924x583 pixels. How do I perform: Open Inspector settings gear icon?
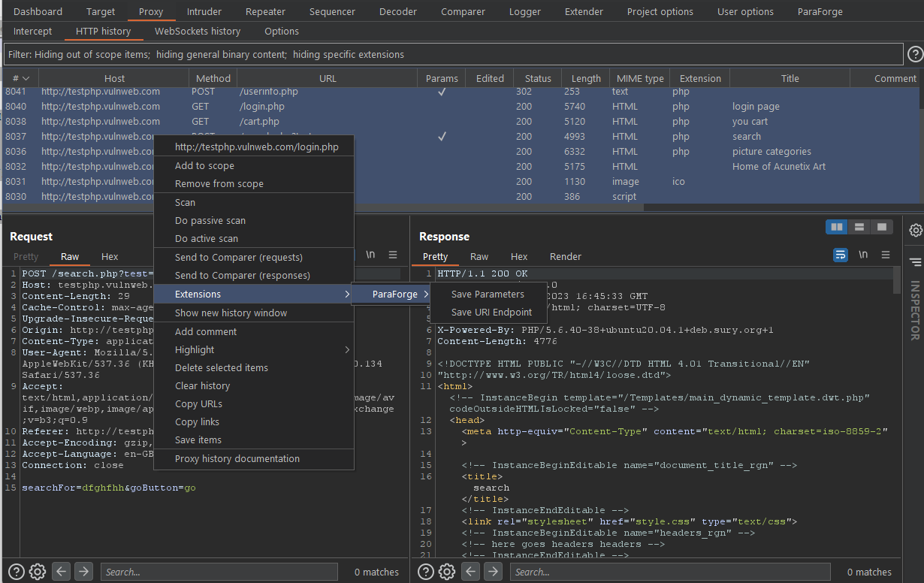tap(915, 231)
